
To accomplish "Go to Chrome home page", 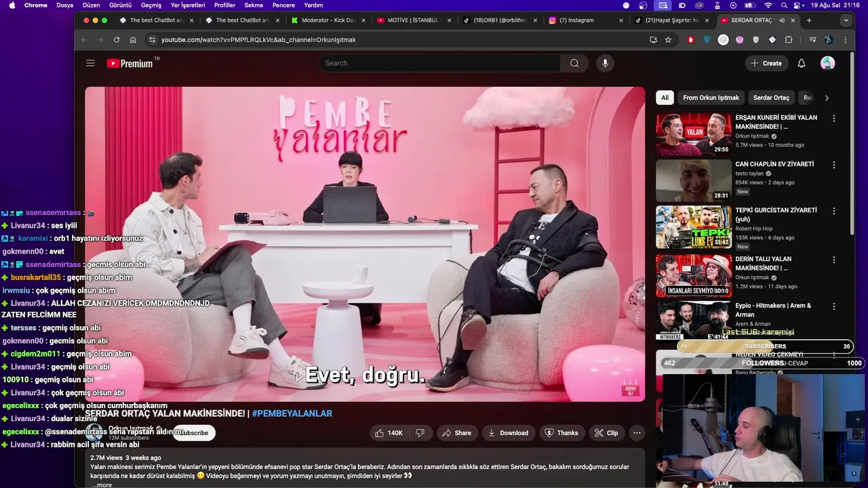I will click(x=133, y=39).
